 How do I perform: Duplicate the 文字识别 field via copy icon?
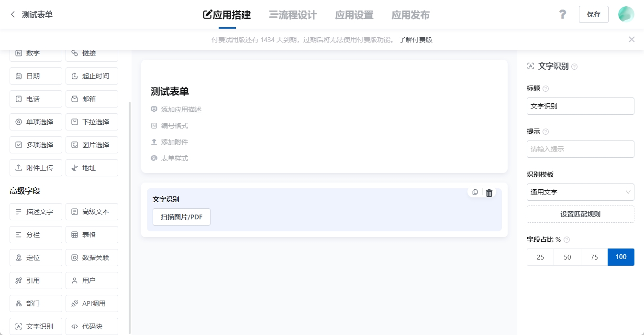coord(475,192)
